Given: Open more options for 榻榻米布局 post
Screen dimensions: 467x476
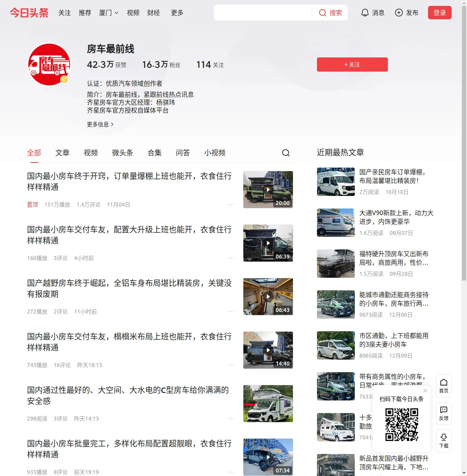Looking at the screenshot, I should click(x=231, y=365).
